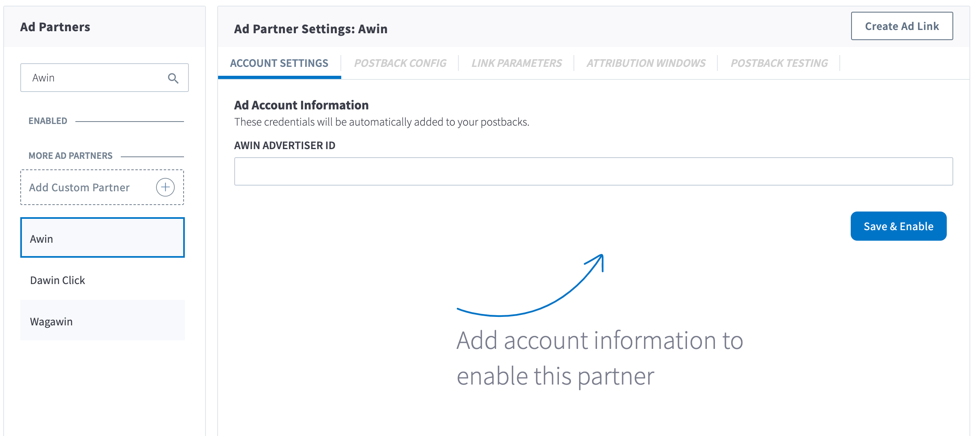Click the 'MORE AD PARTNERS' section label
980x436 pixels.
click(71, 156)
